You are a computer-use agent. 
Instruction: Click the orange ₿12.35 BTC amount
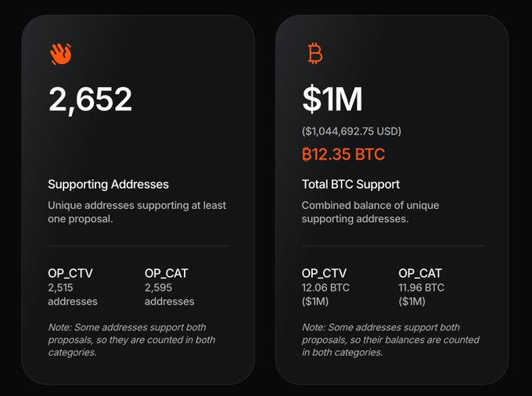(x=343, y=154)
